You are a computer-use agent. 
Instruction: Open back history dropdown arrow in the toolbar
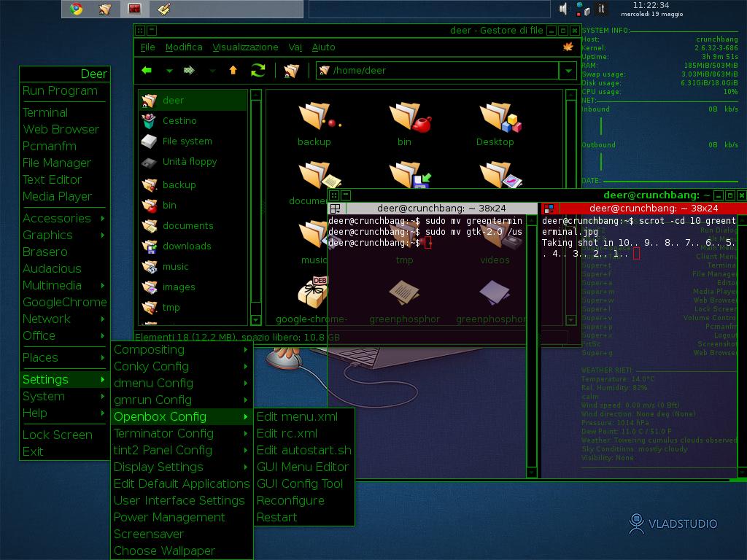169,71
